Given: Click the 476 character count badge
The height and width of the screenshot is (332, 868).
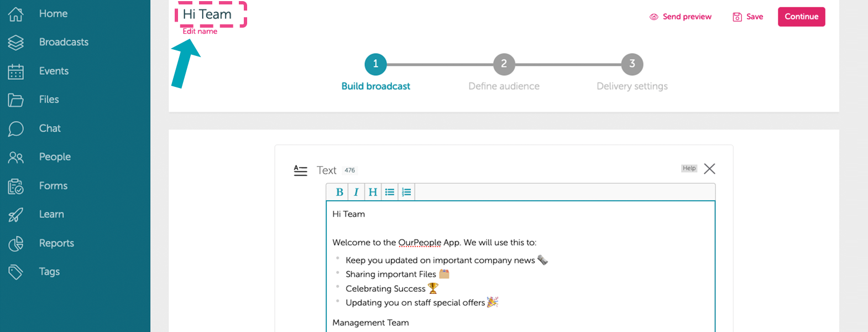Looking at the screenshot, I should (350, 170).
